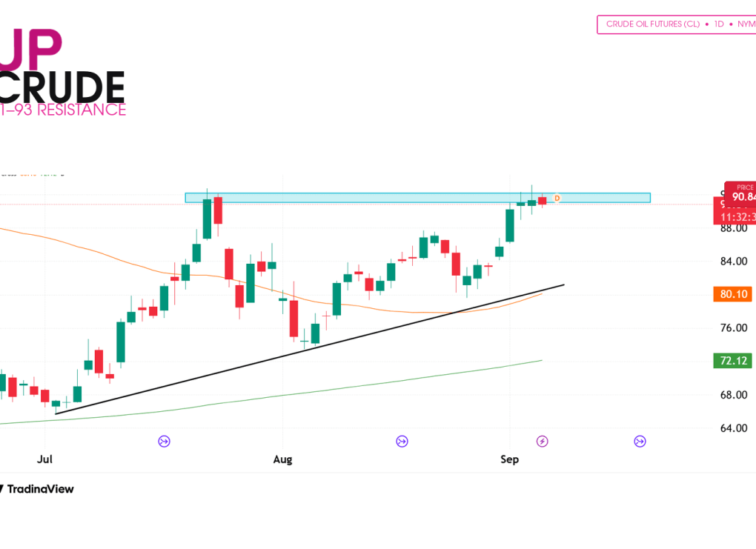Click the 84.00 level on the price axis

[733, 262]
